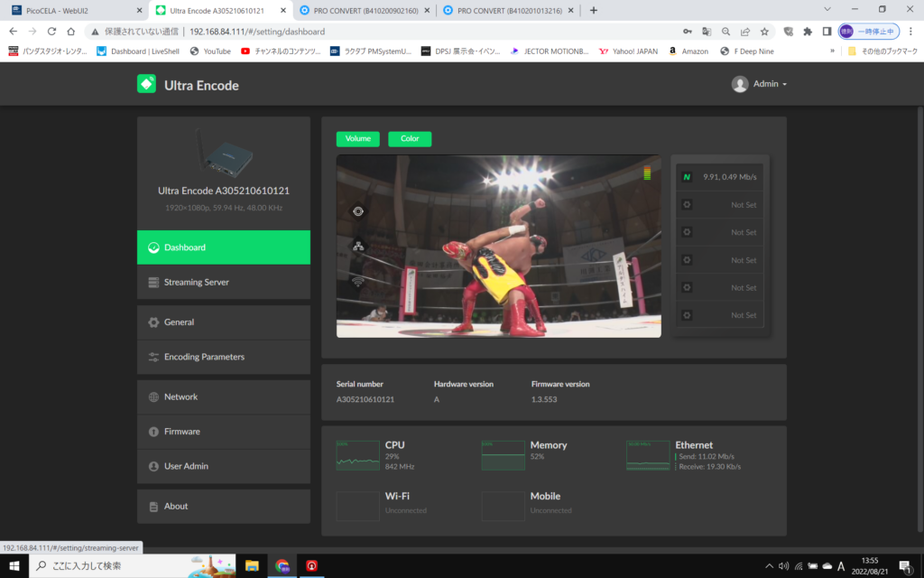924x578 pixels.
Task: Open General settings in the sidebar
Action: [224, 322]
